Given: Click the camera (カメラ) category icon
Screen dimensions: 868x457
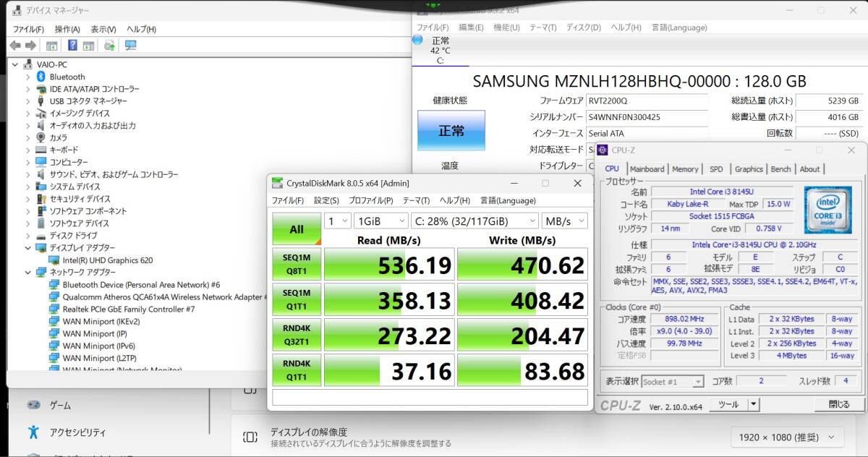Looking at the screenshot, I should [x=41, y=137].
